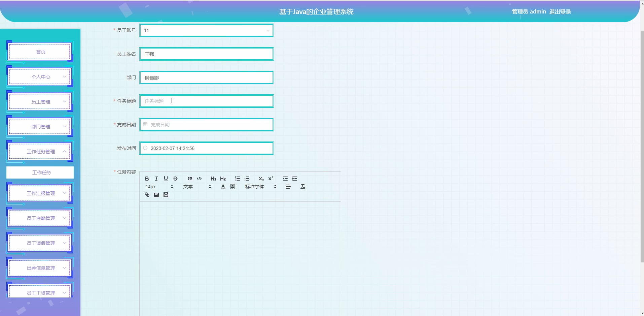644x316 pixels.
Task: Apply Heading 2 style
Action: pos(223,179)
